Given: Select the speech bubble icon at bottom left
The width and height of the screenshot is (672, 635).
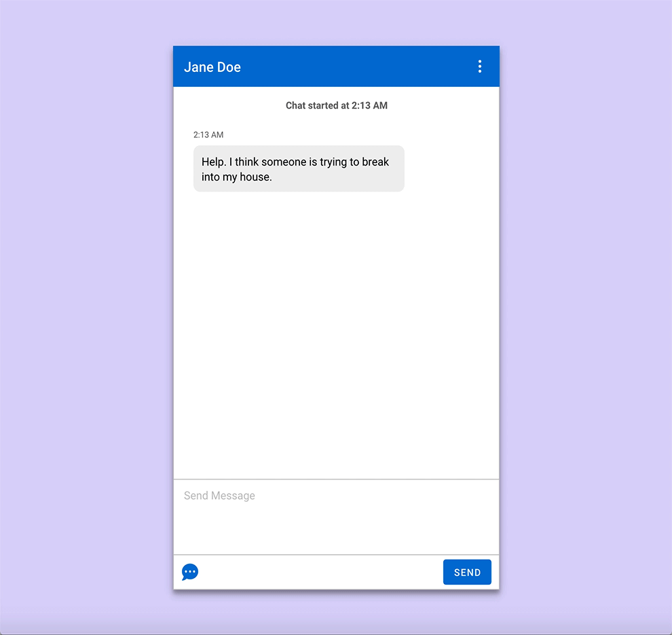Looking at the screenshot, I should (189, 572).
